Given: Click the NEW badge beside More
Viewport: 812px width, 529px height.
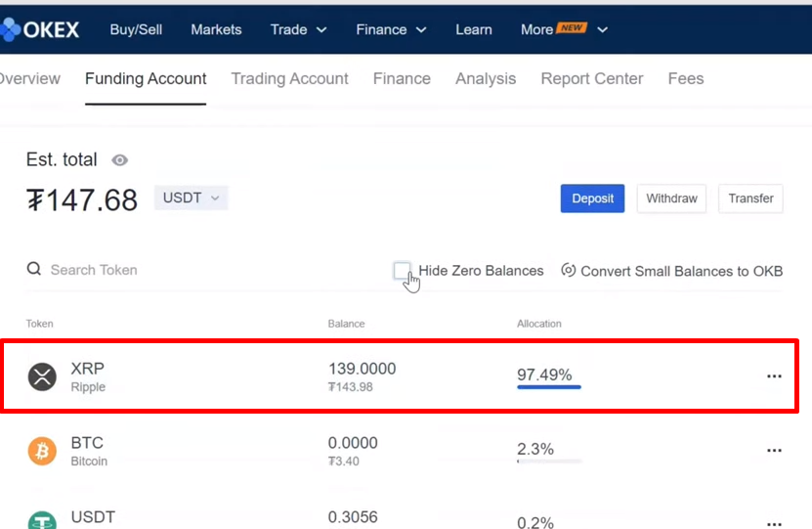Looking at the screenshot, I should 572,27.
